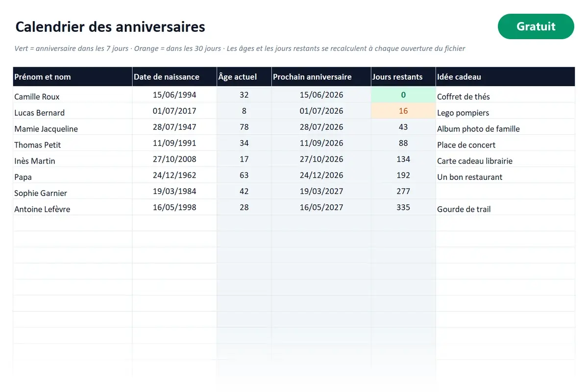The image size is (588, 392).
Task: Select the Date de naissance column header
Action: [x=174, y=77]
